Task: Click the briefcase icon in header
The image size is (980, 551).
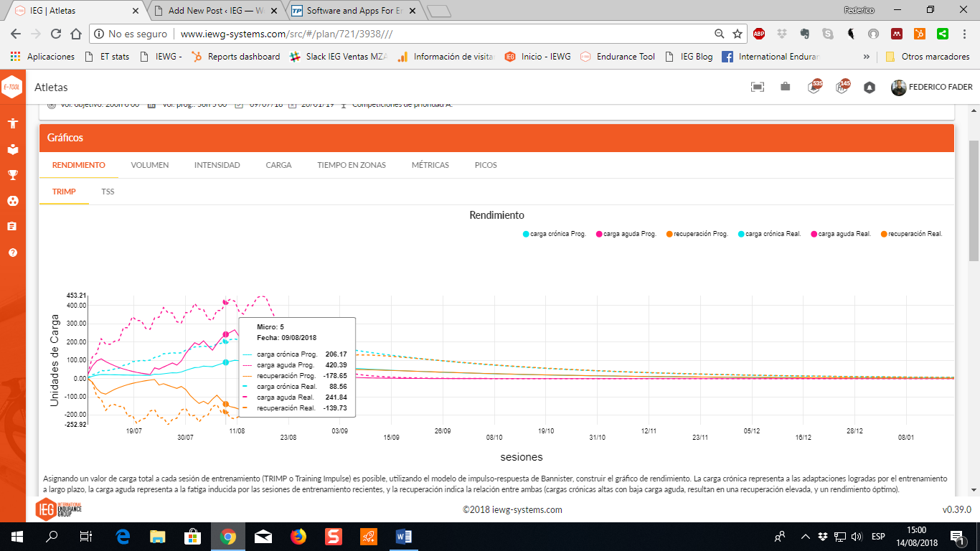Action: click(x=786, y=87)
